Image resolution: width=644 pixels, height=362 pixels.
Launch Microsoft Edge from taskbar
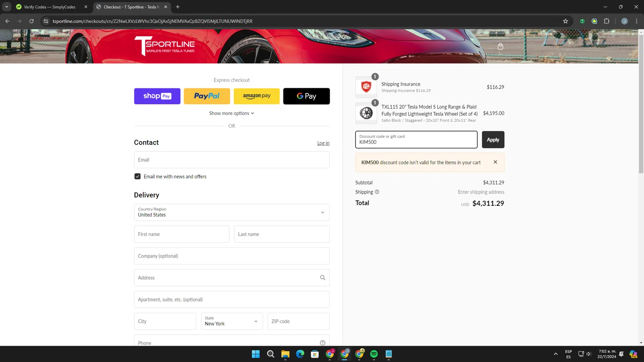tap(300, 354)
